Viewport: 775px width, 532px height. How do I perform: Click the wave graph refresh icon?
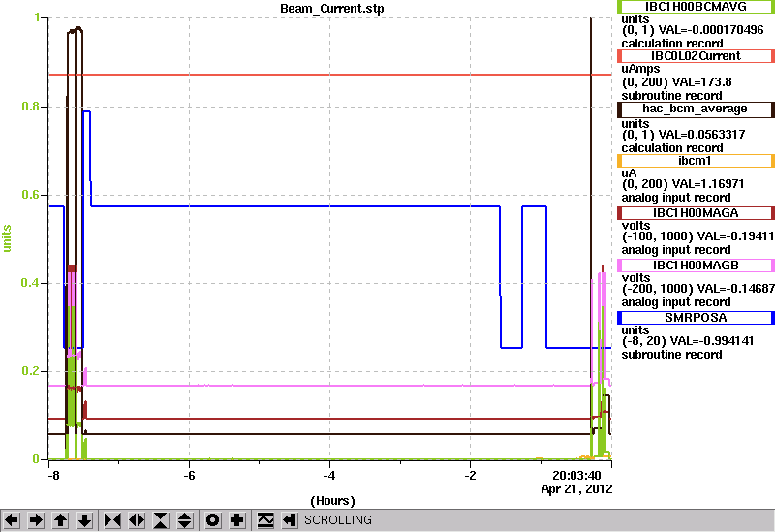click(265, 520)
